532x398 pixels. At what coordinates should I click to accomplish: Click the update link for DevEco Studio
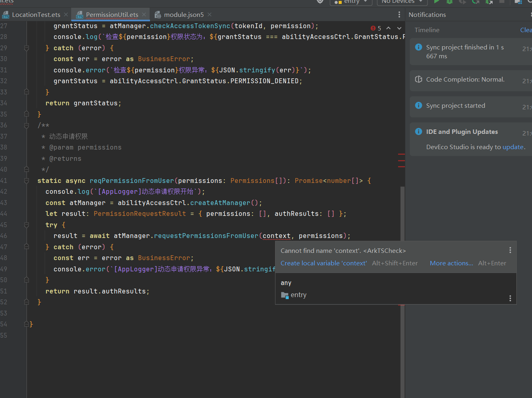tap(513, 147)
